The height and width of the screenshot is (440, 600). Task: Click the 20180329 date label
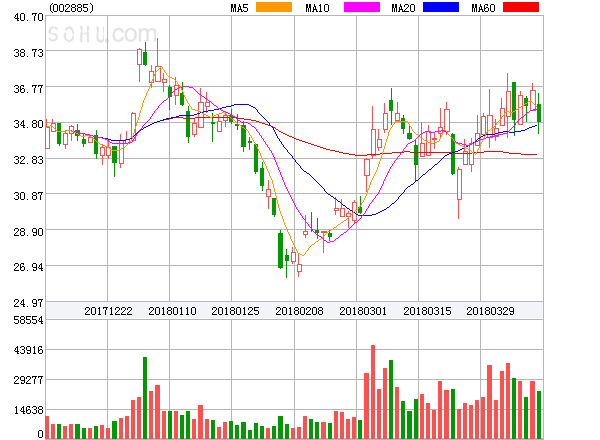click(490, 311)
